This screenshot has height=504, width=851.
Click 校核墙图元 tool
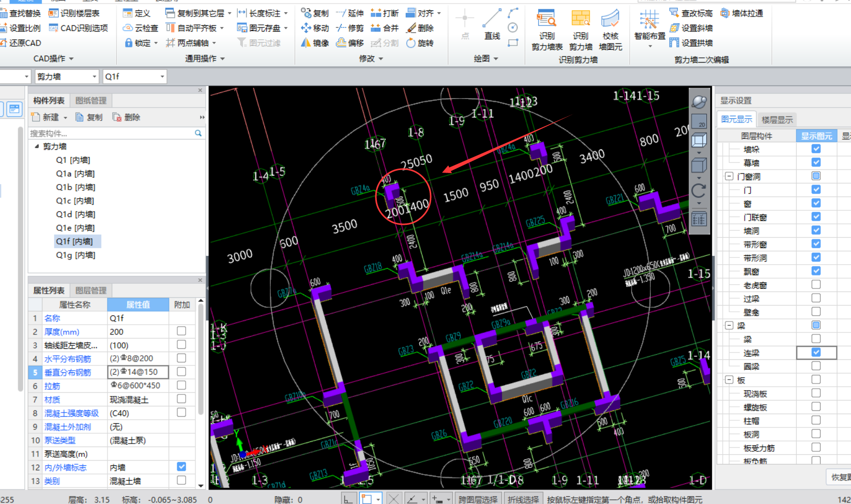(x=611, y=30)
